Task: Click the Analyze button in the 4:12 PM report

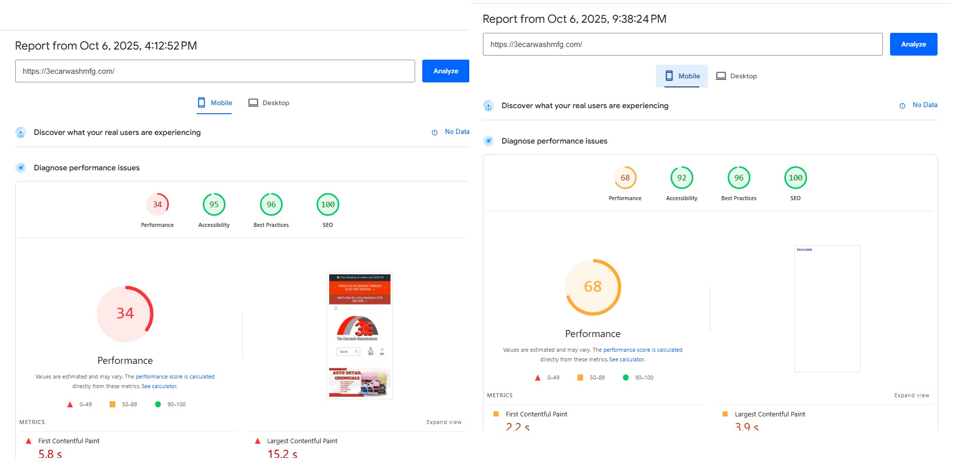Action: pos(446,71)
